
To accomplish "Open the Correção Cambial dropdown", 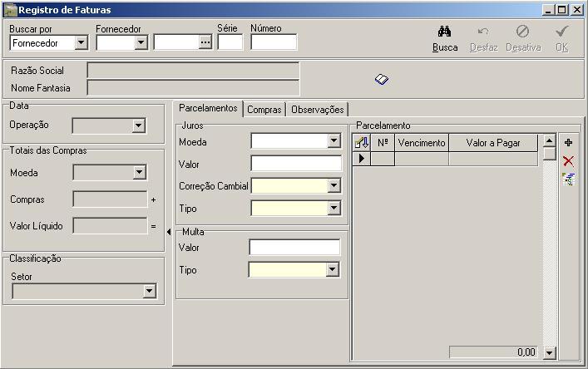I will coord(334,186).
